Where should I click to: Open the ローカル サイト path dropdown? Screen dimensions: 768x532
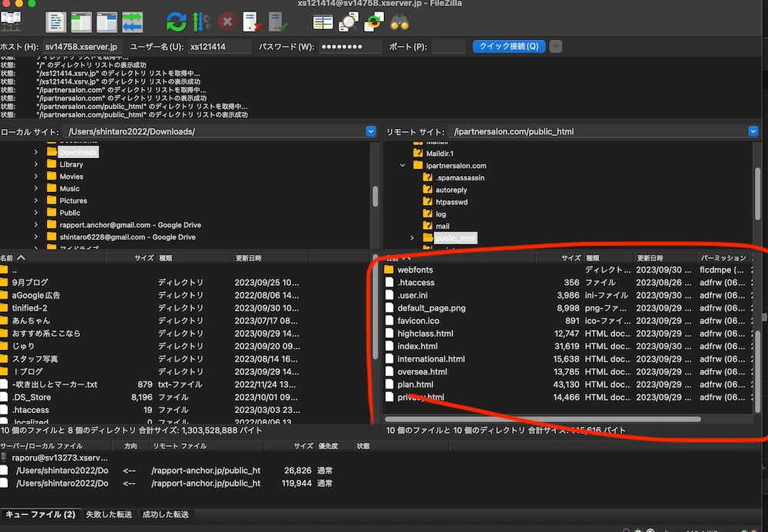point(371,131)
